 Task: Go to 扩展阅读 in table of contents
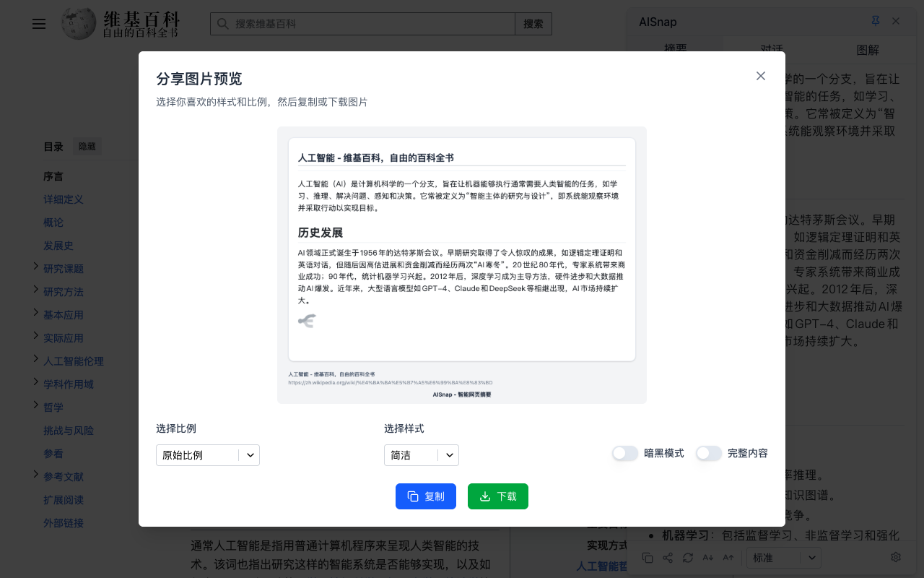coord(64,500)
